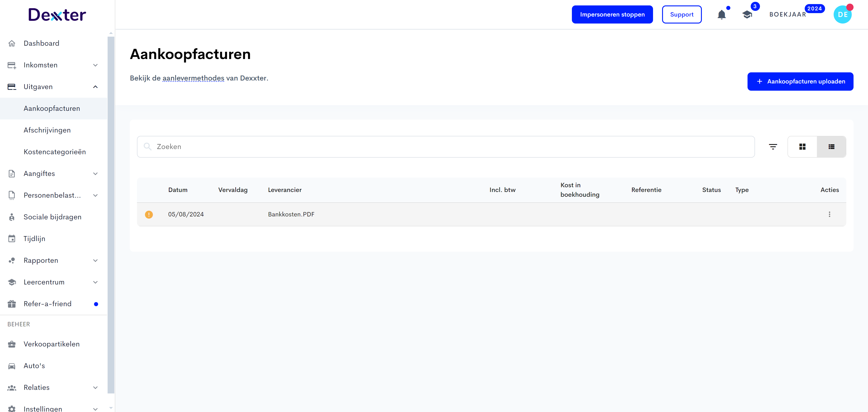Click Kost in boekhouding column header
Screen dimensions: 868x412
(x=580, y=190)
